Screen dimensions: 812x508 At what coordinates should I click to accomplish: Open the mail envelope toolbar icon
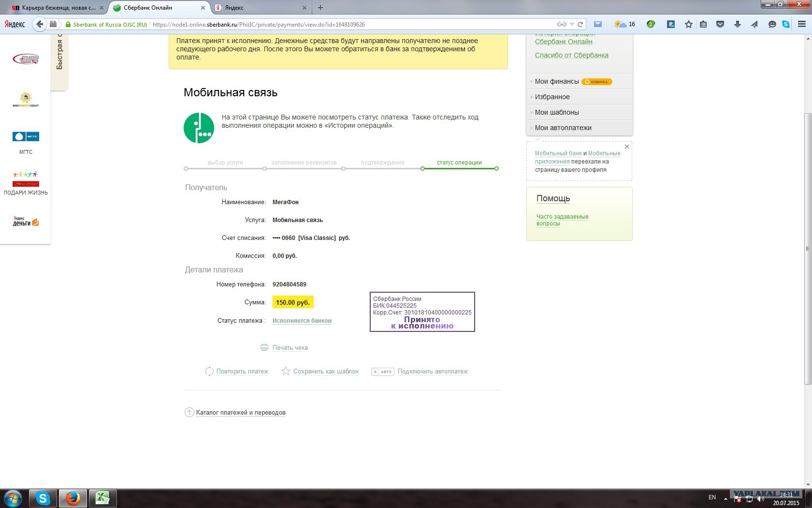click(x=598, y=24)
